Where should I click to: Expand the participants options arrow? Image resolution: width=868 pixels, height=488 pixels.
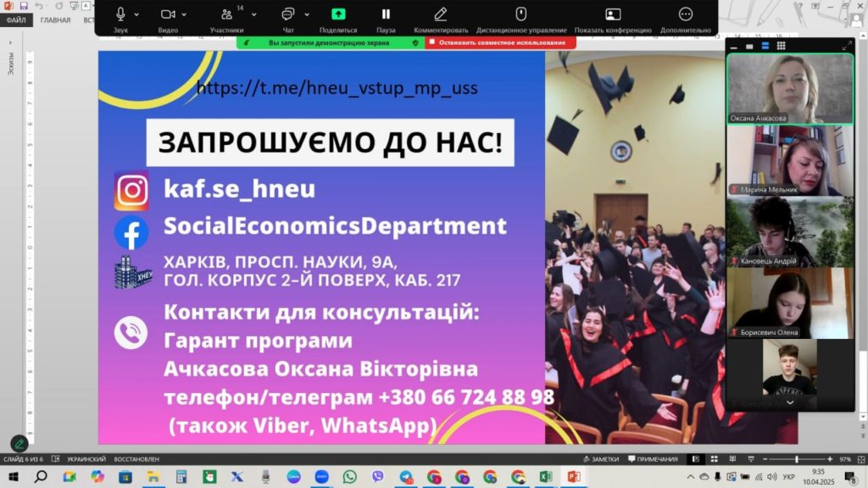[x=253, y=15]
